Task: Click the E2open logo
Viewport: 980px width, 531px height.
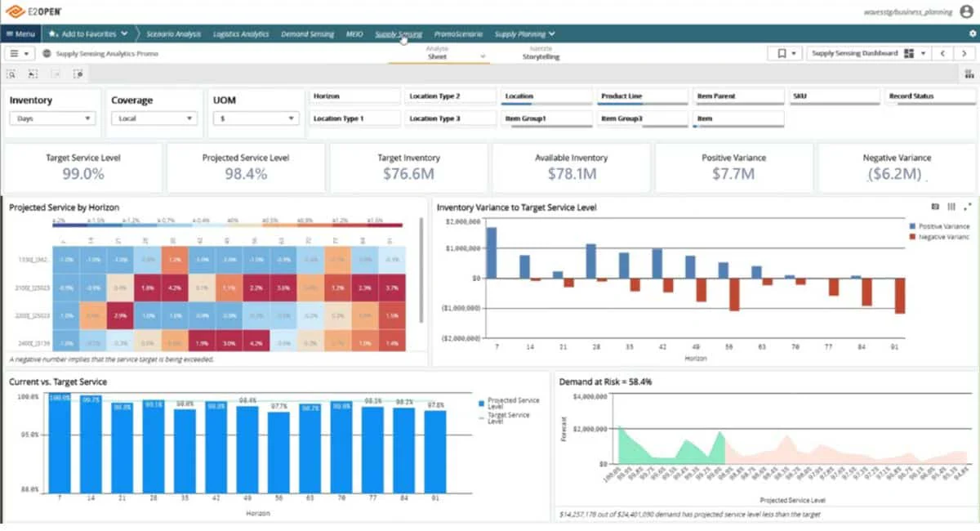Action: 34,11
